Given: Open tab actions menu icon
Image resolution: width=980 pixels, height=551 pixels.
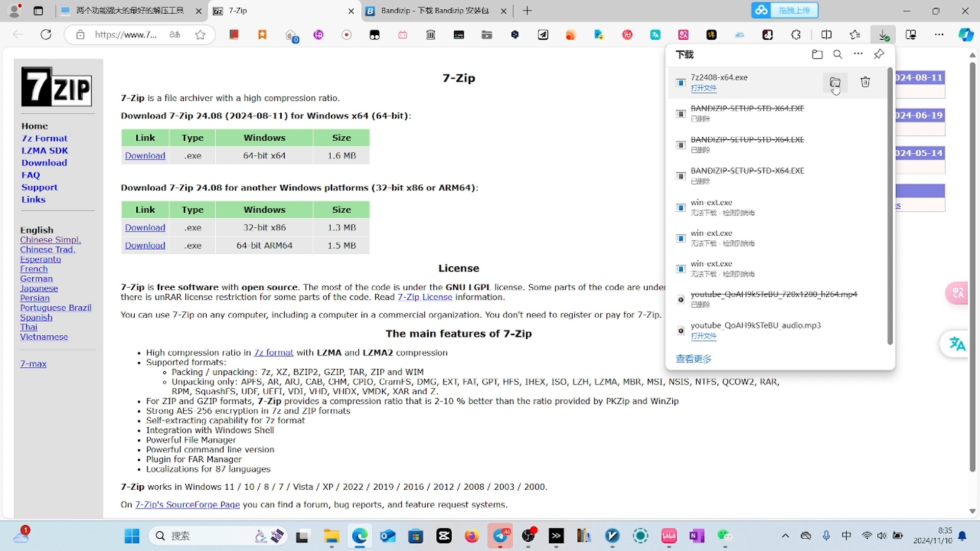Looking at the screenshot, I should pyautogui.click(x=38, y=11).
